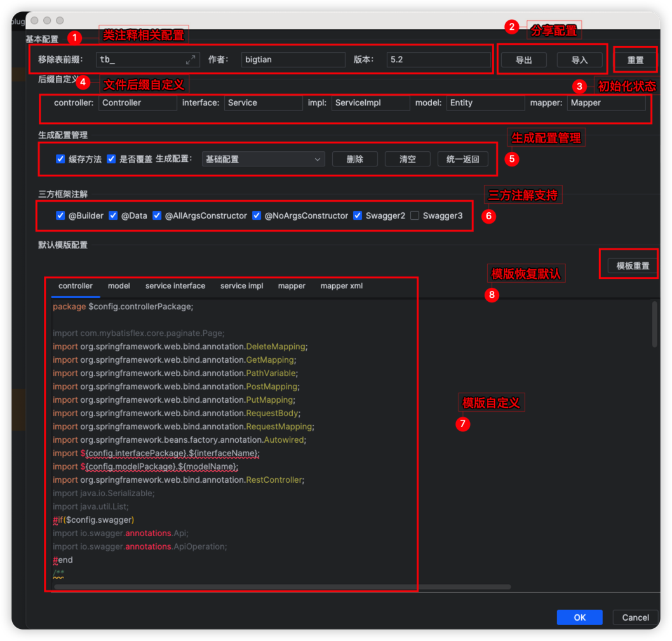Viewport: 672px width, 641px height.
Task: Switch to the controller template tab
Action: point(76,286)
